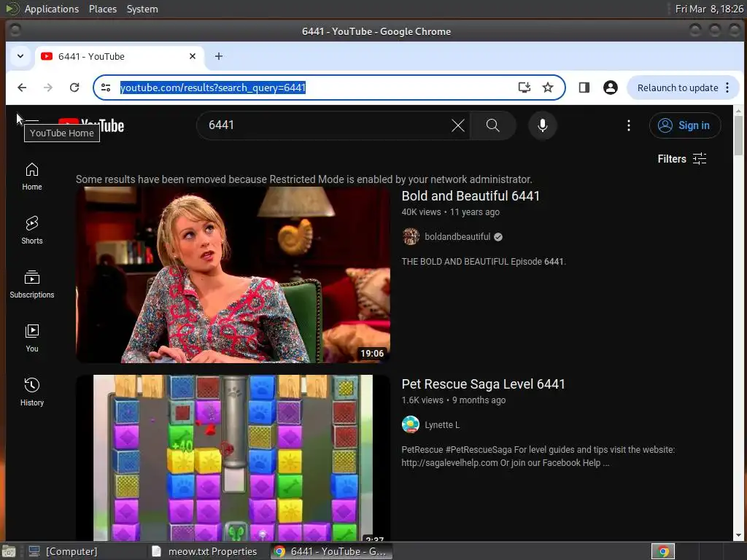Open Chrome side panel
The image size is (747, 560).
584,87
